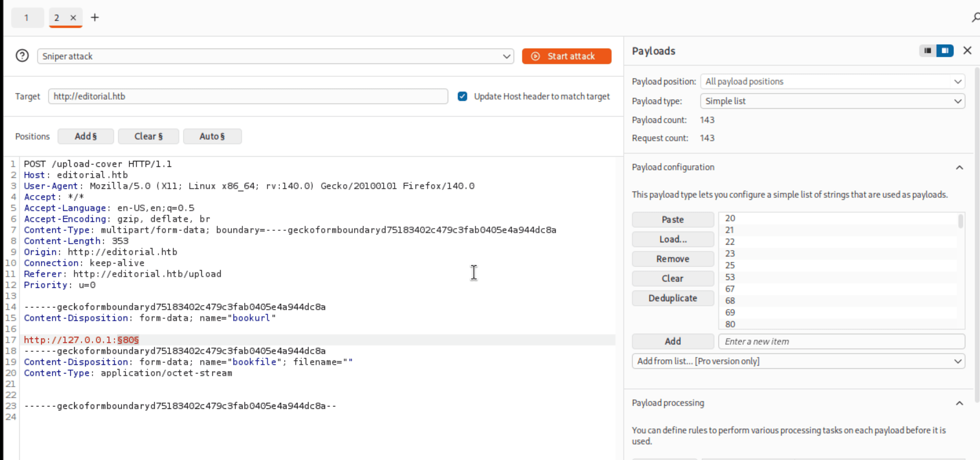
Task: Click the payload list scrollbar
Action: [960, 221]
